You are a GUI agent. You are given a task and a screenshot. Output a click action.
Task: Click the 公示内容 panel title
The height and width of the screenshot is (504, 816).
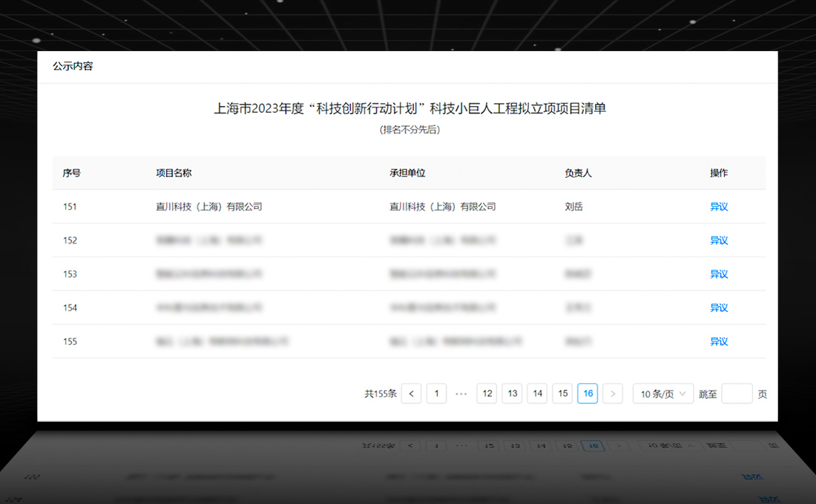pyautogui.click(x=73, y=66)
